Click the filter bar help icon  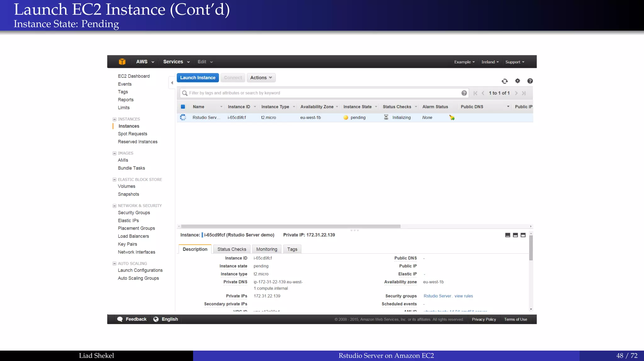pyautogui.click(x=464, y=93)
